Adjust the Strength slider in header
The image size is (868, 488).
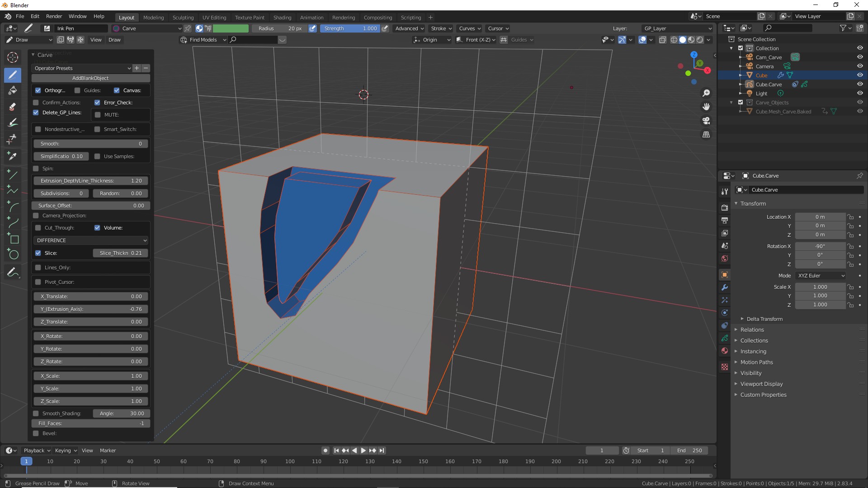350,28
